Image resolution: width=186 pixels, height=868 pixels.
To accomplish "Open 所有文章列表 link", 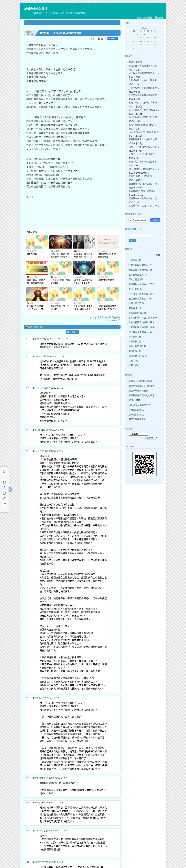I will click(151, 438).
